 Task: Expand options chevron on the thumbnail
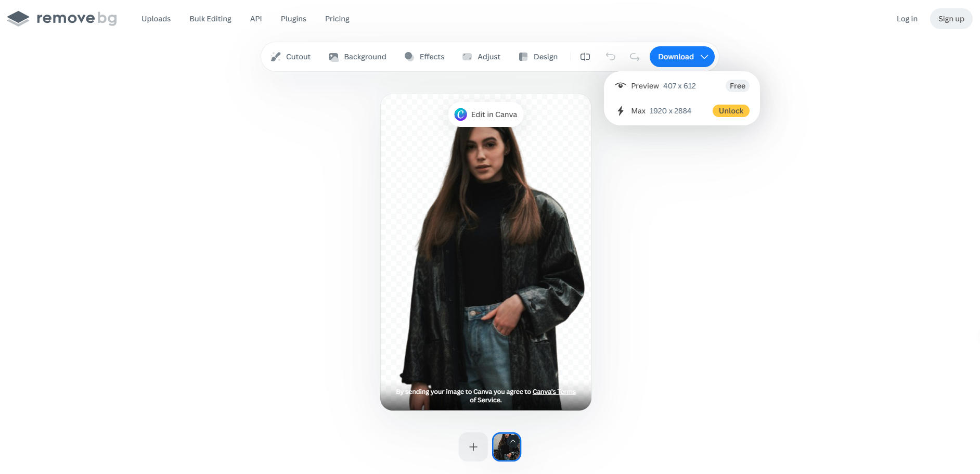coord(513,441)
